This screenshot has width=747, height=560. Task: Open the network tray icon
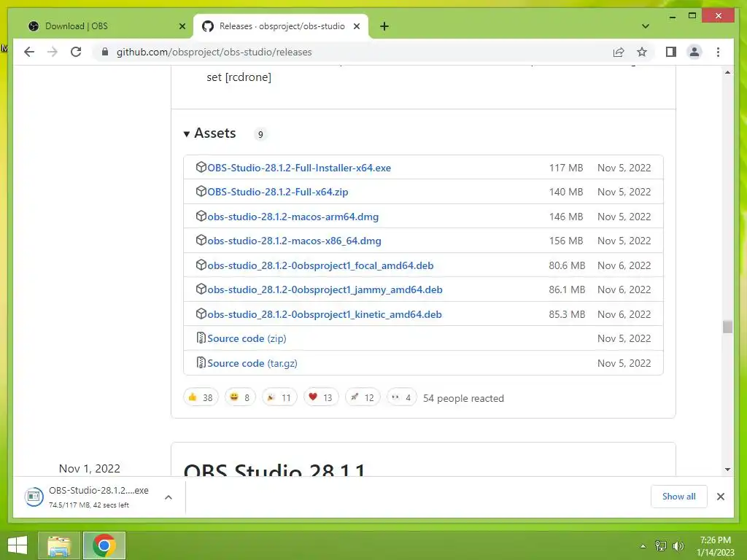point(660,545)
